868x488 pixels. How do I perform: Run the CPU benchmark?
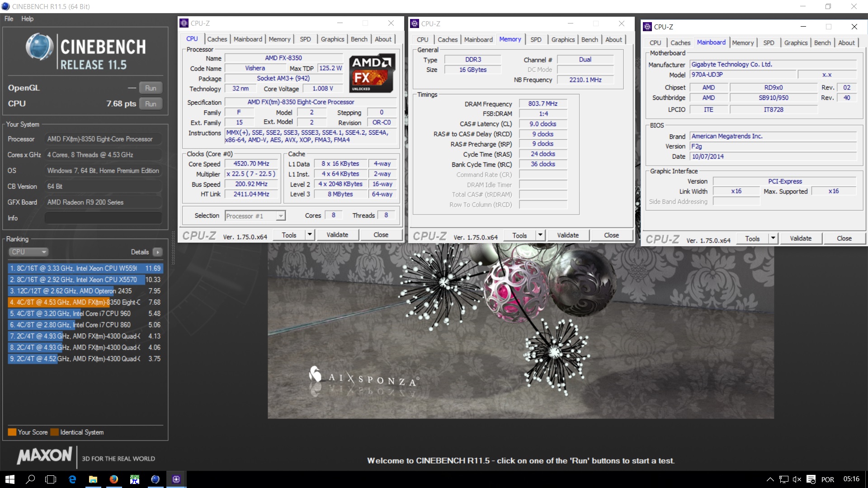[151, 104]
